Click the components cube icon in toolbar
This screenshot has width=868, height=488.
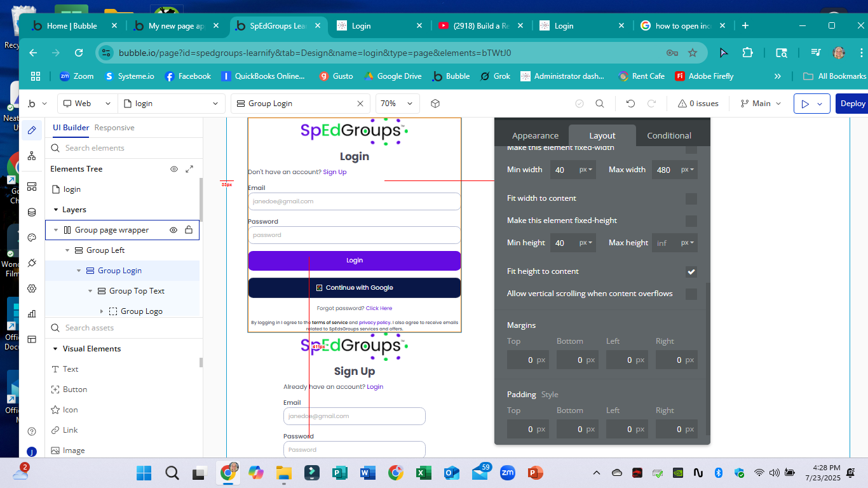(x=435, y=104)
